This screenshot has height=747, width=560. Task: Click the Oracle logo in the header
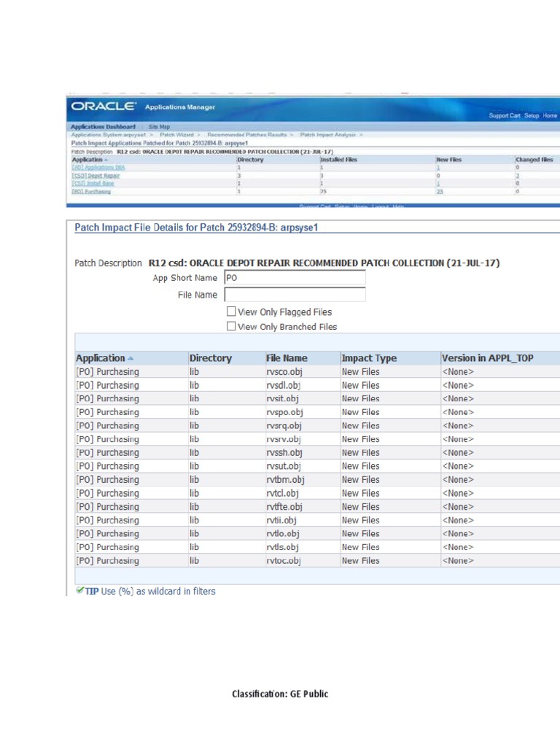click(103, 107)
